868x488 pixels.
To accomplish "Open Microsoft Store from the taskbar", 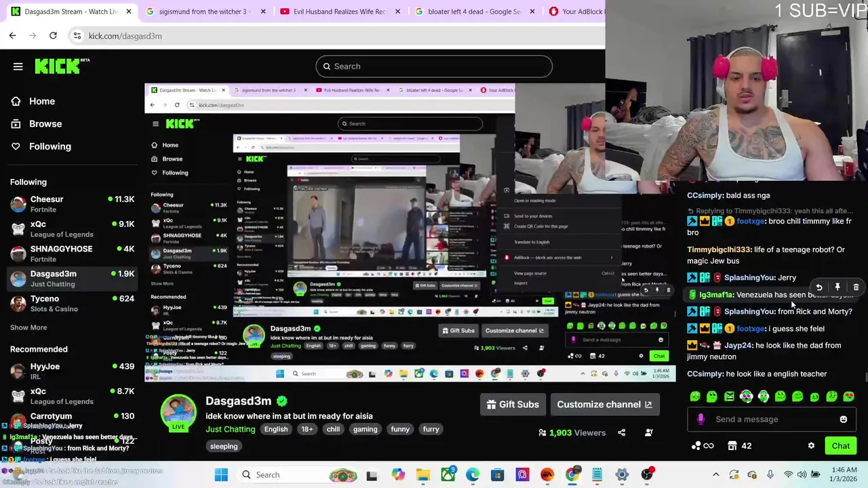I will pos(498,474).
